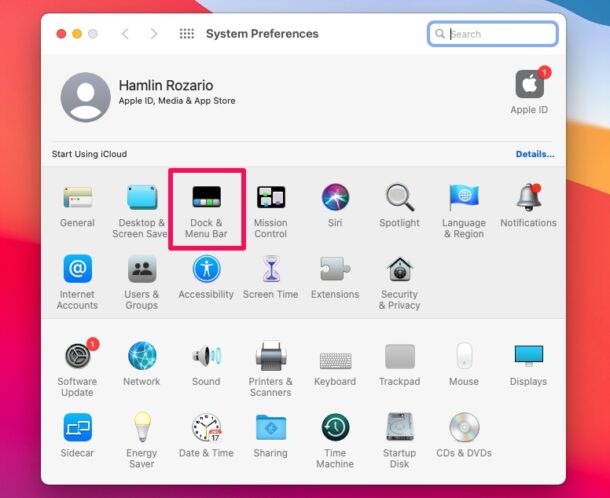Screen dimensions: 610x498
Task: Go back with the left chevron
Action: tap(125, 34)
